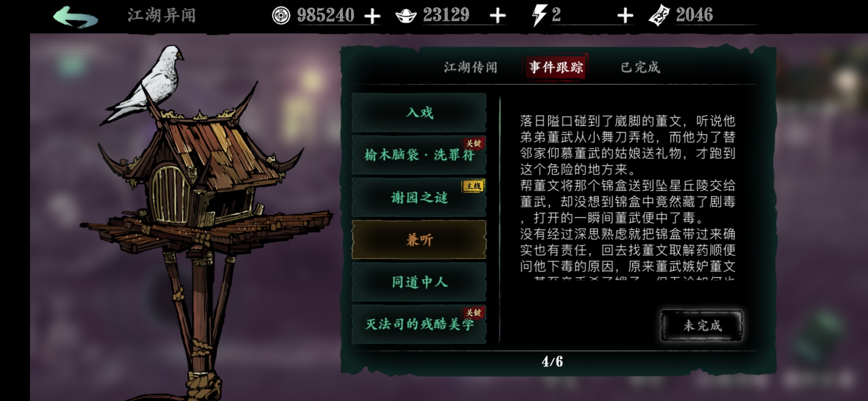Screen dimensions: 868x401
Task: Click the event description text panel
Action: coord(627,197)
